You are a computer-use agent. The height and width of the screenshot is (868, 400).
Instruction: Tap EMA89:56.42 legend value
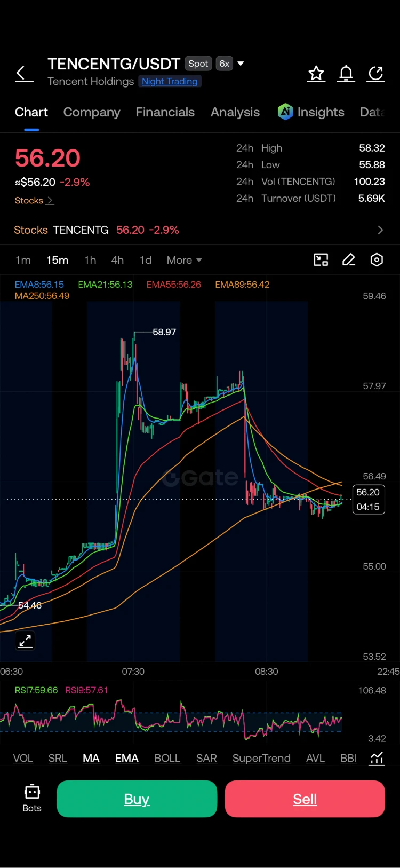242,285
